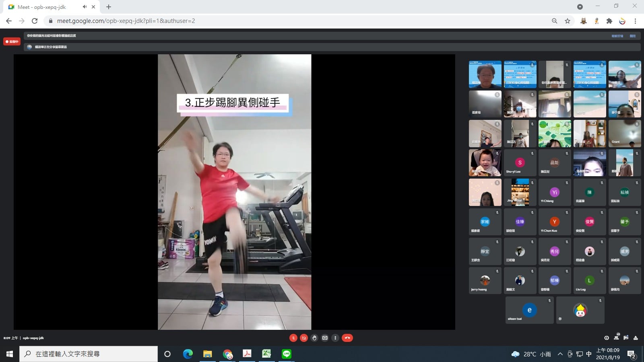Viewport: 644px width, 362px height.
Task: Hang up the call with red button
Action: click(347, 338)
